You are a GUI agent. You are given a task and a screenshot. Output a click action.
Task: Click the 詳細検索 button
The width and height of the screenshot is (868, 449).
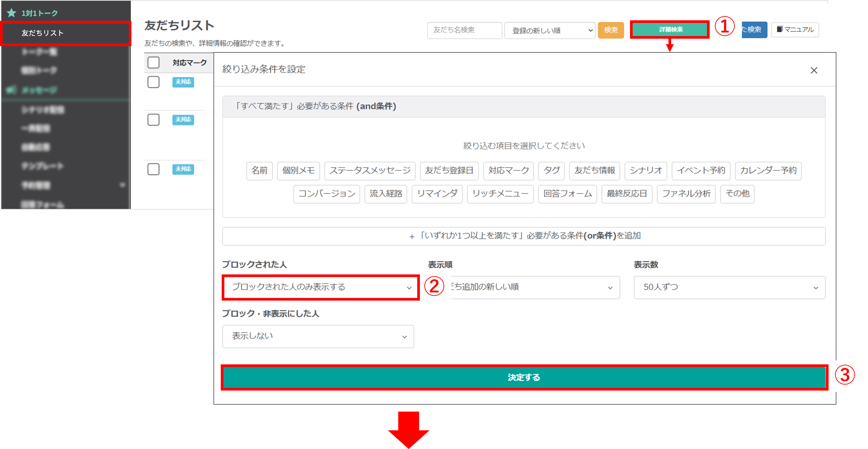point(670,30)
